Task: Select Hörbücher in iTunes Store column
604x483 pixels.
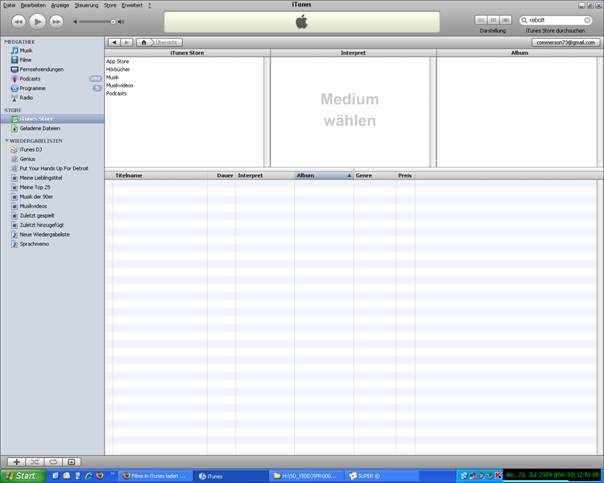Action: 118,69
